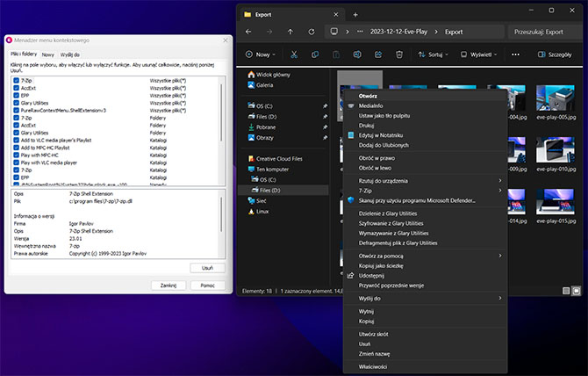This screenshot has width=588, height=376.
Task: Open the Wyświetl view dropdown
Action: (478, 54)
